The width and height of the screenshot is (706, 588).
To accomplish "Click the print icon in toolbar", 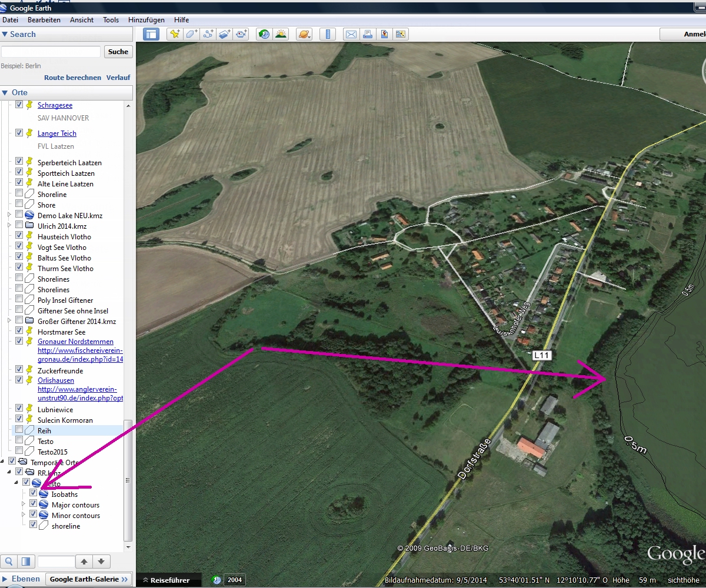I will 368,34.
